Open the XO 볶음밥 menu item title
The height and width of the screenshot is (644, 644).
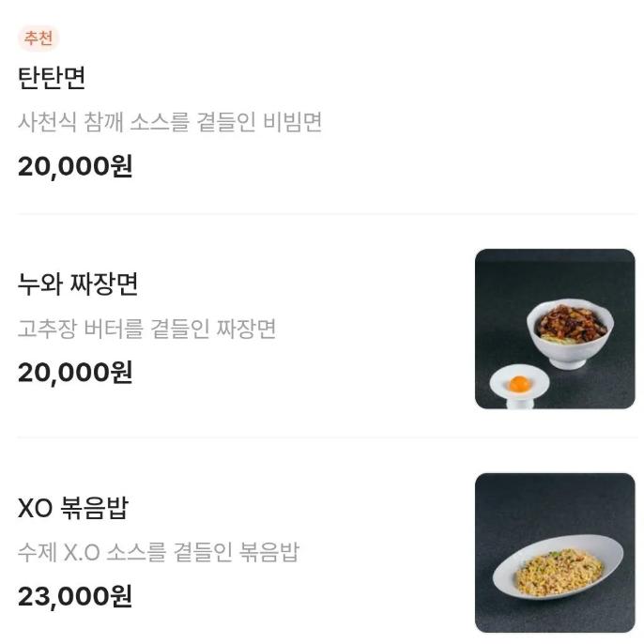click(73, 508)
